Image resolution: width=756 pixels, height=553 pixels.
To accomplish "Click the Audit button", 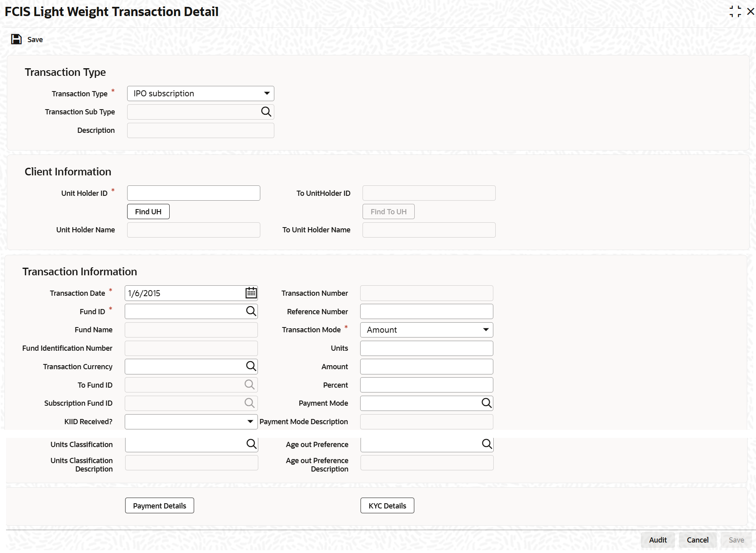I will pos(658,540).
